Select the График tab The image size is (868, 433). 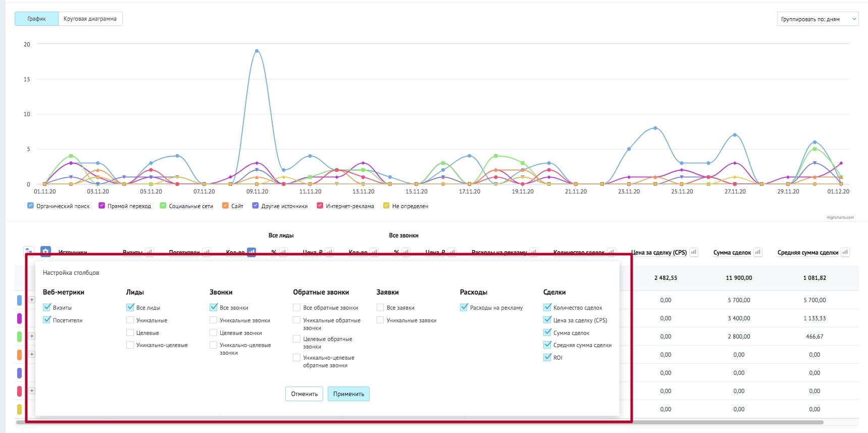point(36,19)
